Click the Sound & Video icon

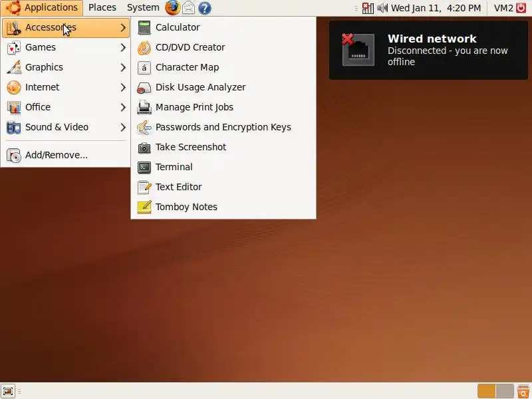click(14, 127)
